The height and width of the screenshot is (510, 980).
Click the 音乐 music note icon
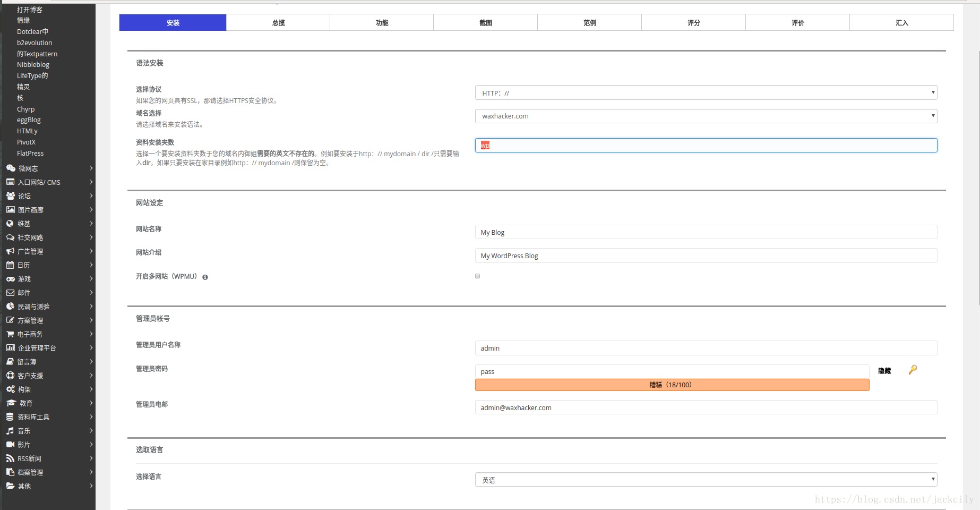click(x=10, y=431)
